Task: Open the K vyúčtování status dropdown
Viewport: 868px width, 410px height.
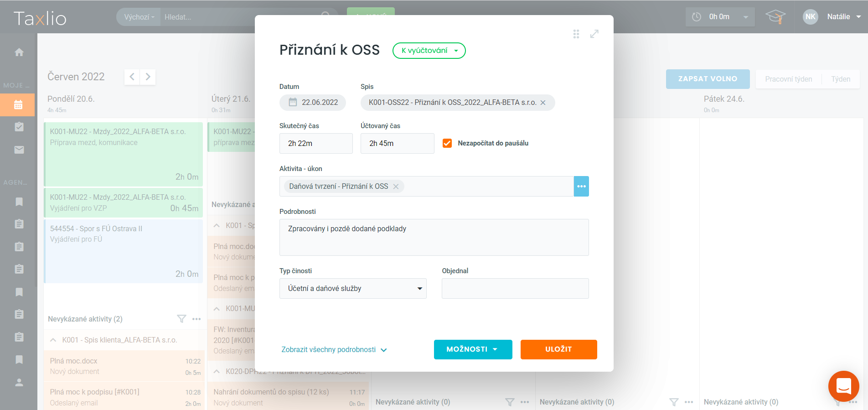Action: coord(429,51)
